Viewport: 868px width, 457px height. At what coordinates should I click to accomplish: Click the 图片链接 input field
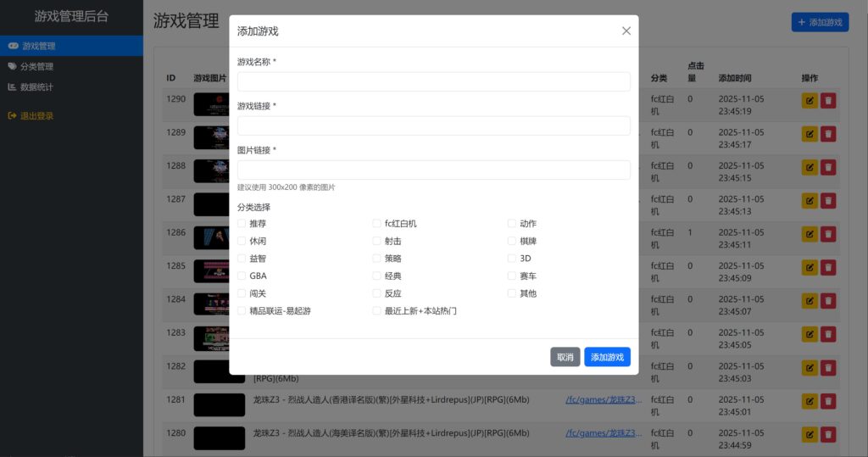433,170
